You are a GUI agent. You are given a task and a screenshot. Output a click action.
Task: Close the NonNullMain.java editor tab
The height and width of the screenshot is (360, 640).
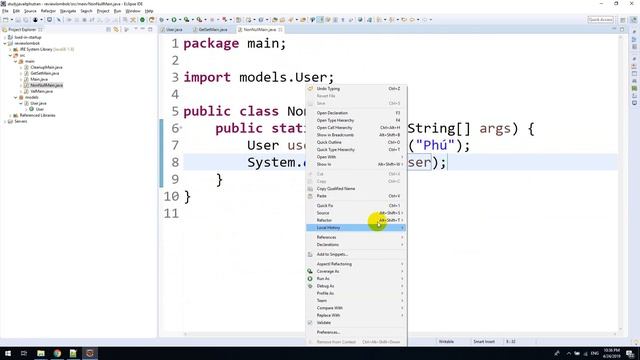[x=280, y=29]
